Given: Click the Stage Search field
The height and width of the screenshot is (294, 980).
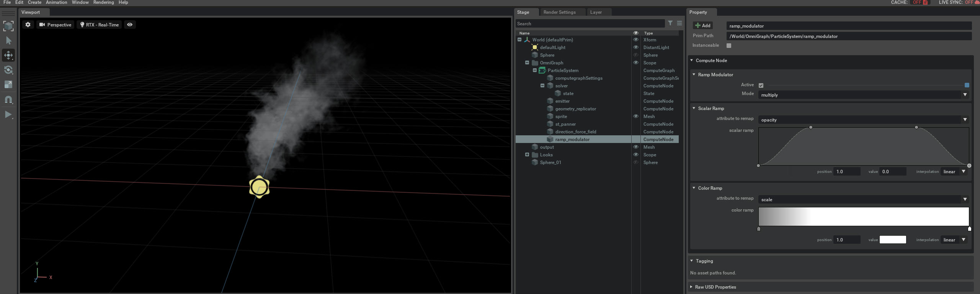Looking at the screenshot, I should (x=590, y=23).
